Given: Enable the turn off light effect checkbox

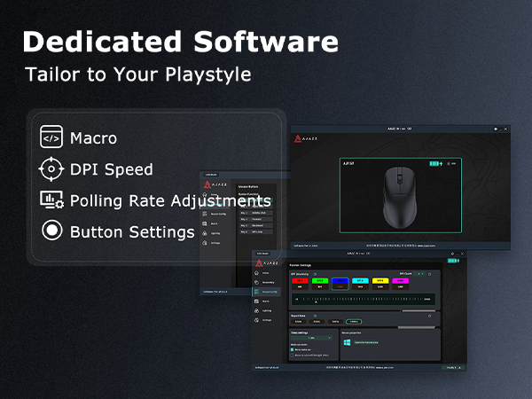Looking at the screenshot, I should click(x=292, y=356).
